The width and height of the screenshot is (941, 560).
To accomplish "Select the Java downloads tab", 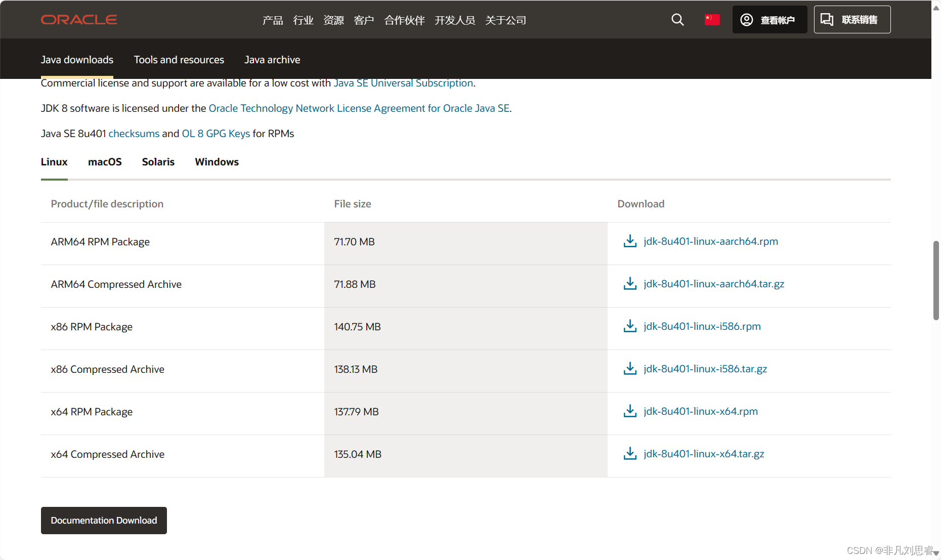I will [x=77, y=60].
